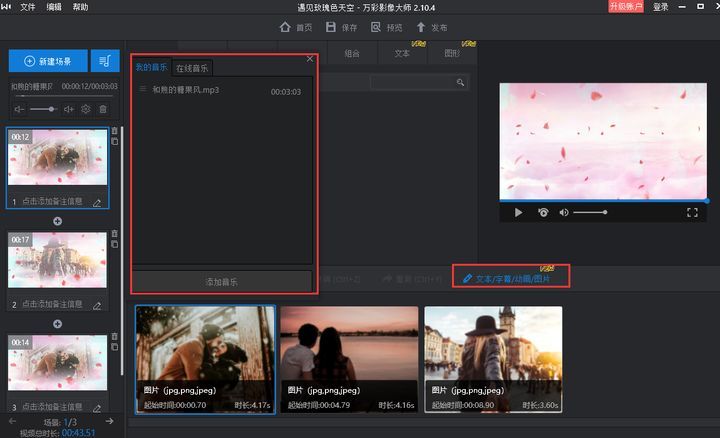Click the music volume decrease speaker icon
Screen dimensions: 720x438
coord(20,109)
